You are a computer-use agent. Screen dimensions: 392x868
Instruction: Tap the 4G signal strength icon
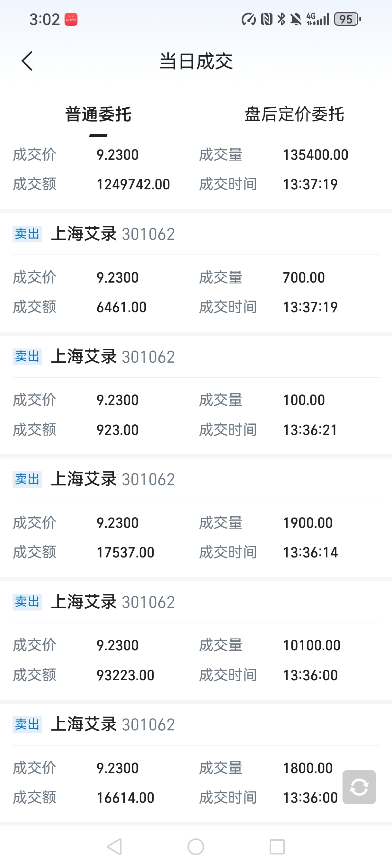(317, 19)
